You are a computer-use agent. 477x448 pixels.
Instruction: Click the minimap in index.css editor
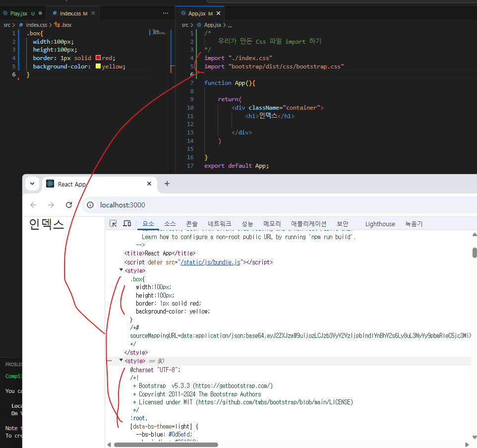pyautogui.click(x=159, y=32)
